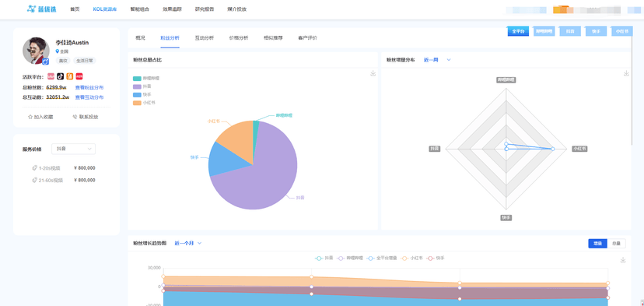Click the download icon on the fan share pie chart

pyautogui.click(x=373, y=73)
